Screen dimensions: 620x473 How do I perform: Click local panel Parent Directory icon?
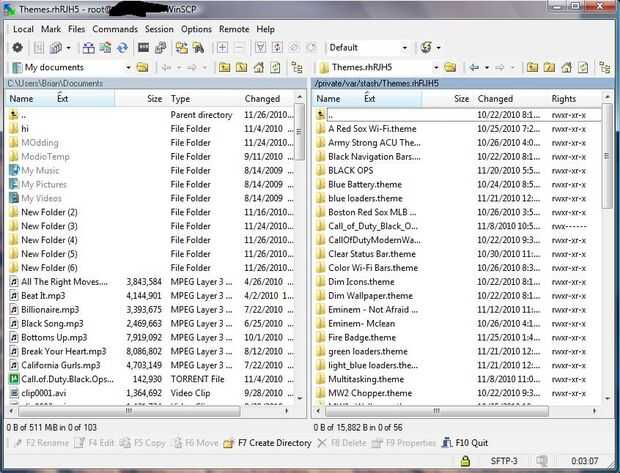pyautogui.click(x=225, y=68)
